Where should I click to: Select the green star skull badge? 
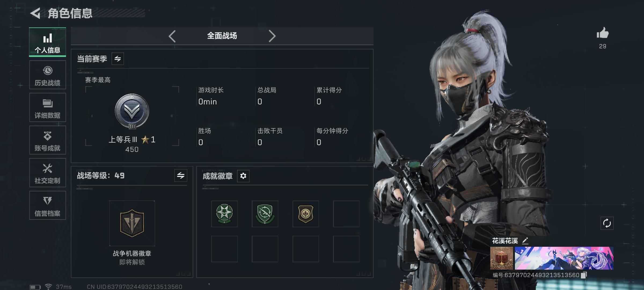[x=224, y=214]
